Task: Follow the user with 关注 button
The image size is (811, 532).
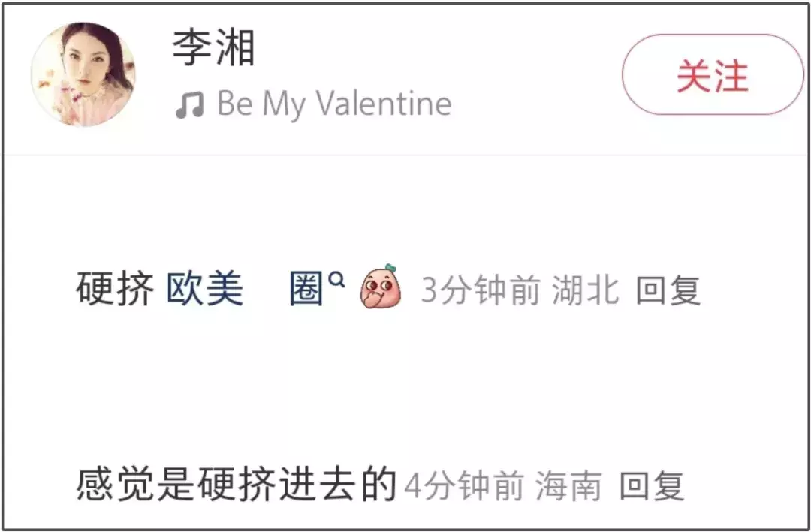Action: [x=713, y=74]
